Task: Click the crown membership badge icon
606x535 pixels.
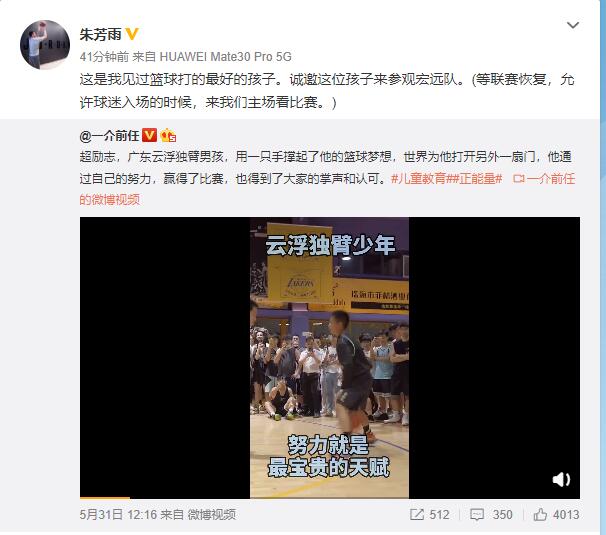Action: tap(169, 135)
